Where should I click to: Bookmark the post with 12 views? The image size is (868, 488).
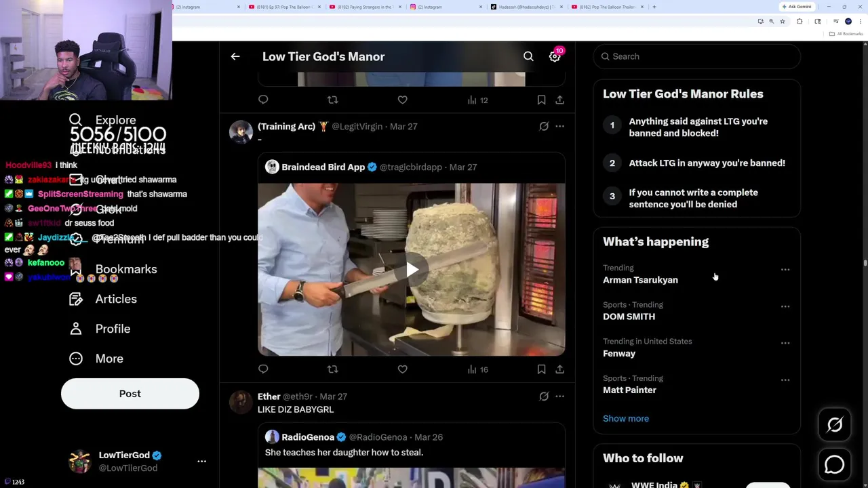[541, 100]
